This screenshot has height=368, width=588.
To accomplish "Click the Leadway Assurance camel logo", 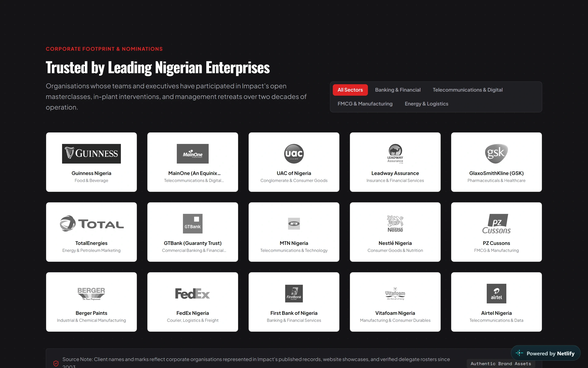I will pyautogui.click(x=395, y=154).
